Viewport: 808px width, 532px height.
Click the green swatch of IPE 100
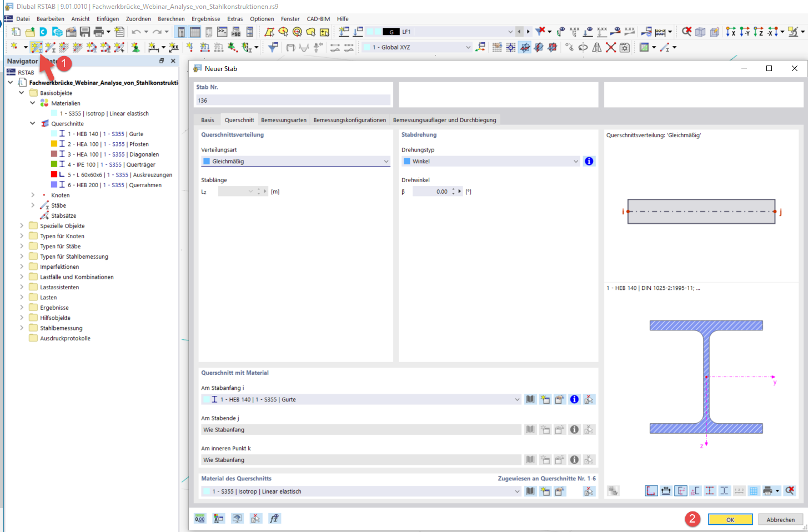click(54, 164)
